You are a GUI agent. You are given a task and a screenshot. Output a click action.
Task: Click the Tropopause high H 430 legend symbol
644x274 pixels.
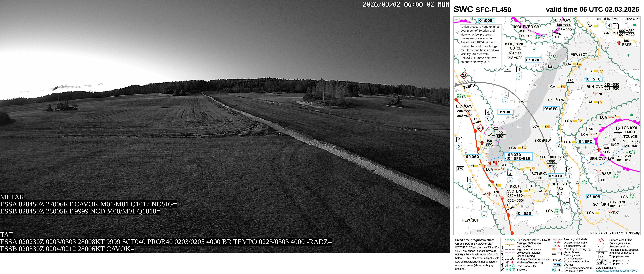point(599,262)
